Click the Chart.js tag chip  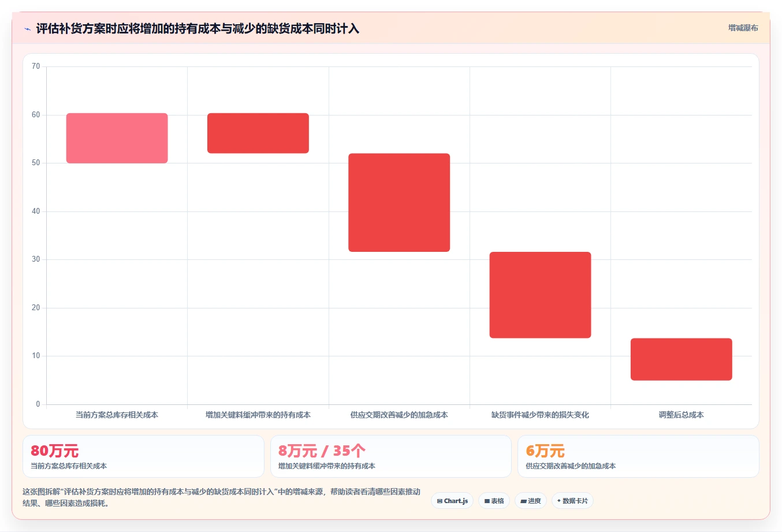(452, 501)
